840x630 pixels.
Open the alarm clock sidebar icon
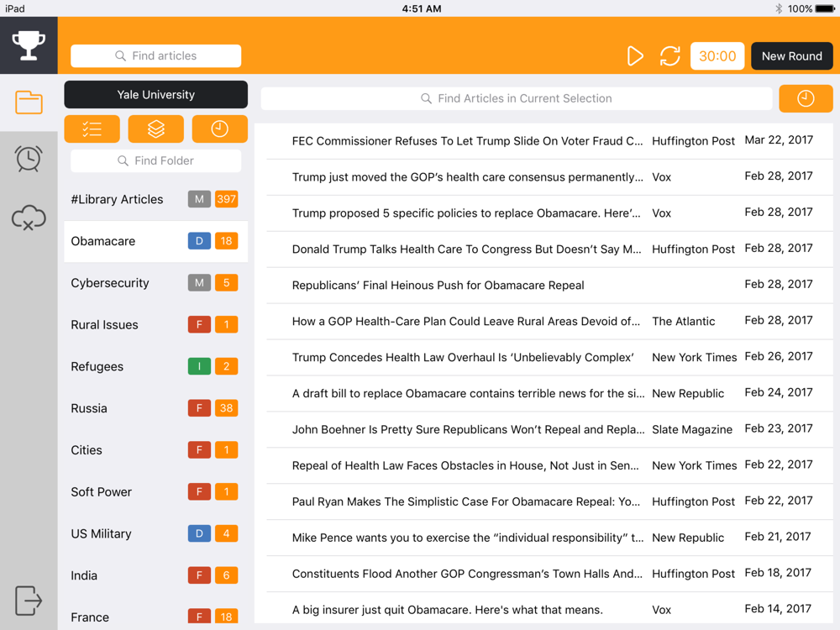[29, 159]
